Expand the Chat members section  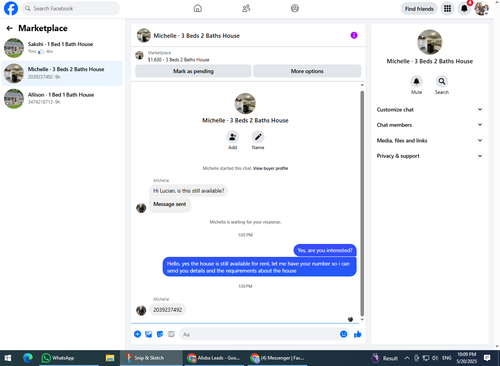pos(429,125)
